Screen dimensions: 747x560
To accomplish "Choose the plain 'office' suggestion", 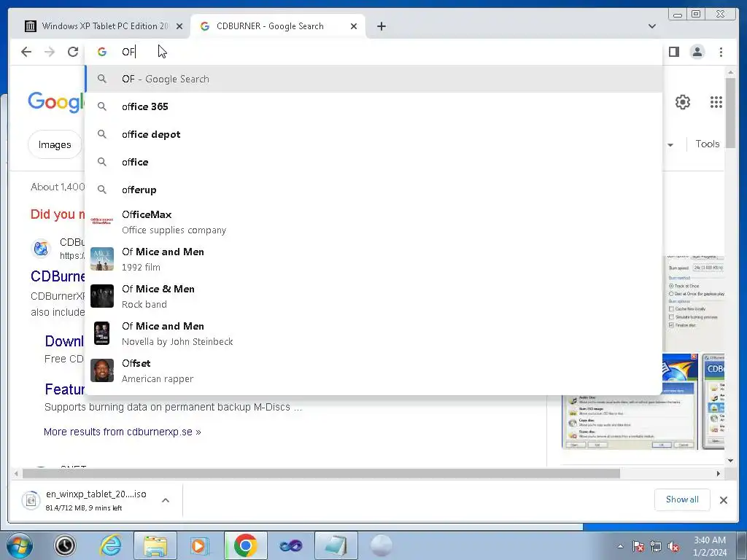I will point(374,162).
